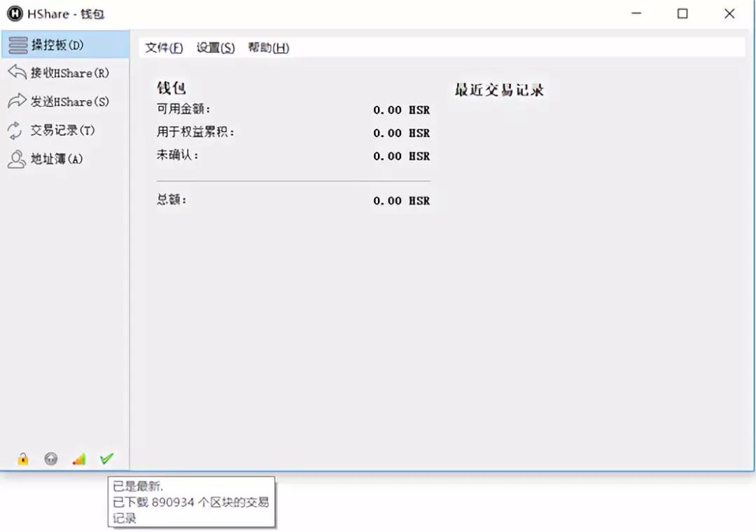Open the 文件(F) menu
This screenshot has height=532, width=756.
pos(164,48)
